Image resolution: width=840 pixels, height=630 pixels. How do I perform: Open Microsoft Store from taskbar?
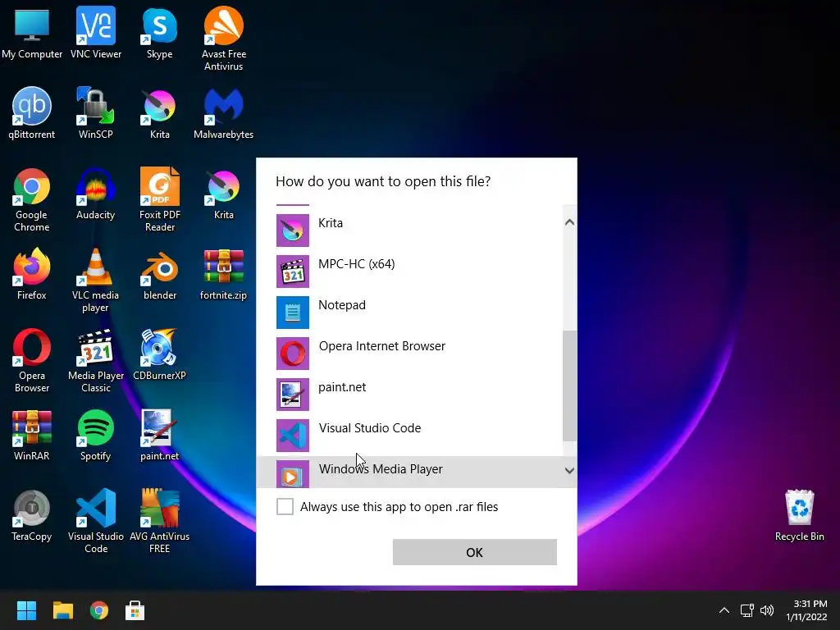click(135, 610)
